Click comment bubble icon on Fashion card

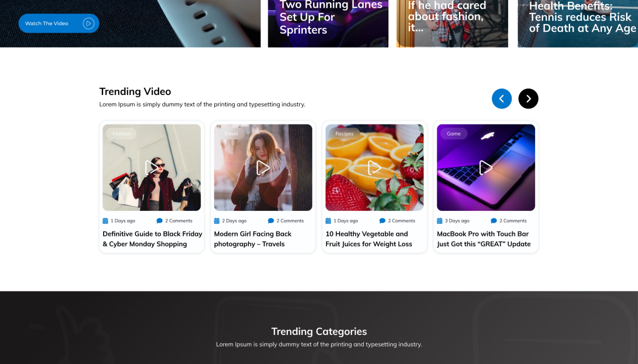[159, 221]
